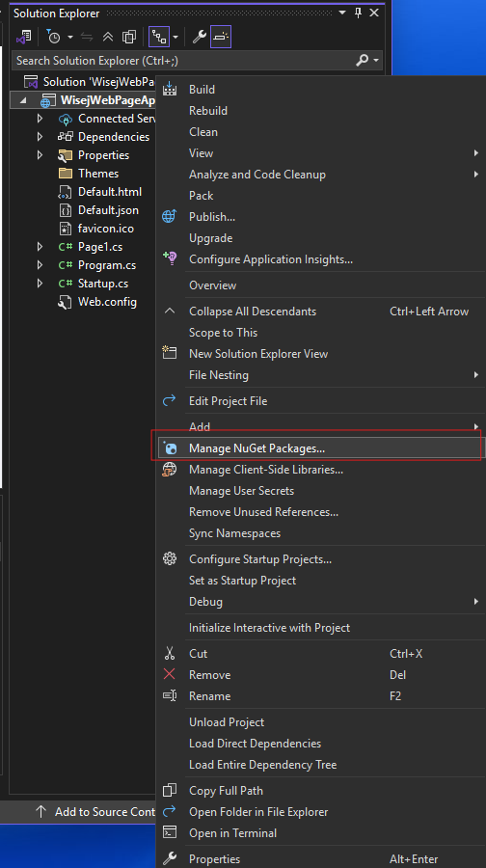Click the Sync with Active Document icon
Image resolution: width=486 pixels, height=868 pixels.
click(87, 37)
